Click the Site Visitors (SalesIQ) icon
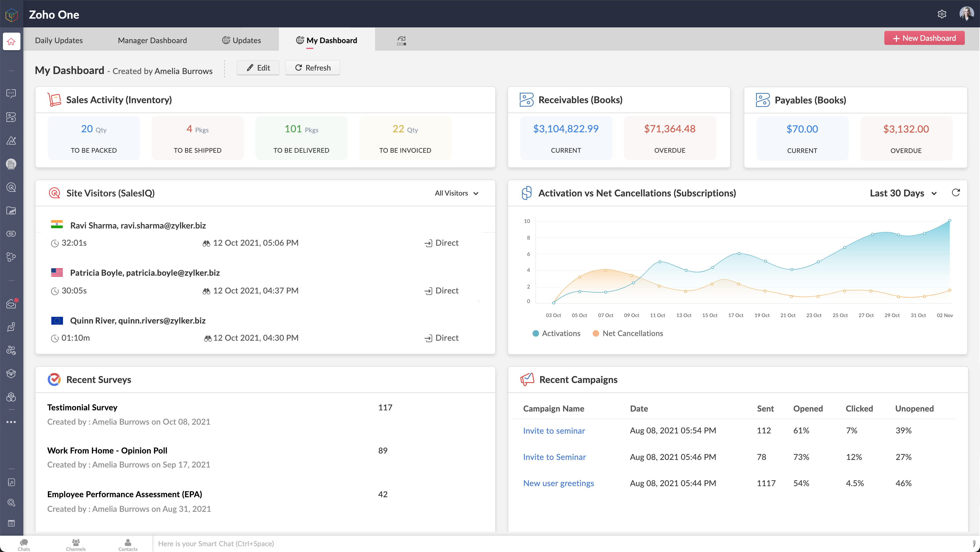The height and width of the screenshot is (552, 980). coord(54,194)
